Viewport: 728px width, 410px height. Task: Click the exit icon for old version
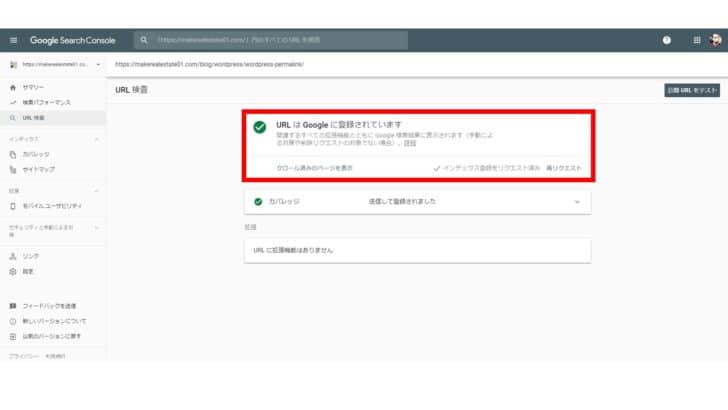(13, 336)
